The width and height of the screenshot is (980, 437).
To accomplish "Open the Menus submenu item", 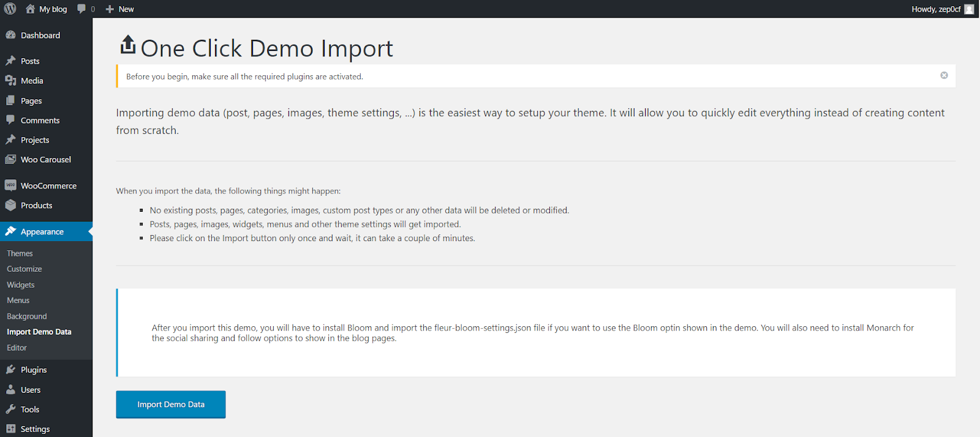I will [x=18, y=301].
